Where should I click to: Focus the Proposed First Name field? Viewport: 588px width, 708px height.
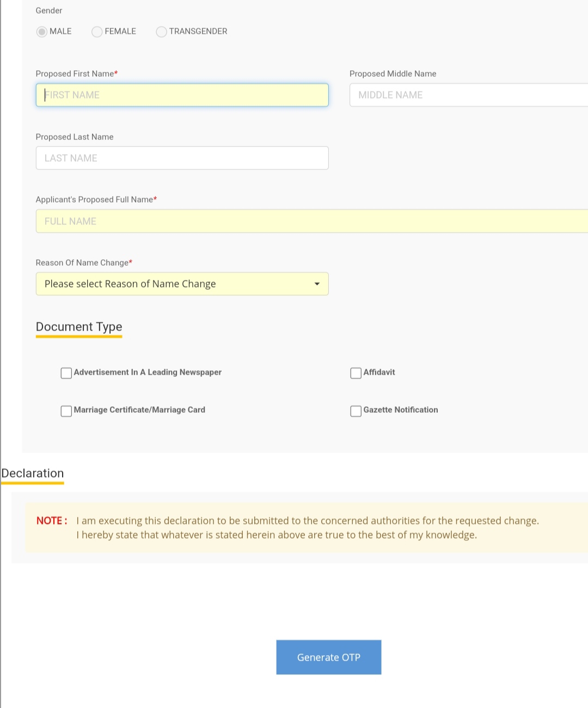point(182,95)
